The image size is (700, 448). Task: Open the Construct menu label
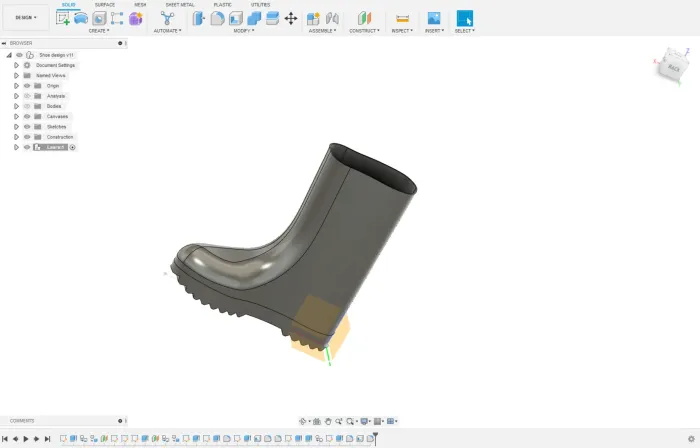click(364, 31)
